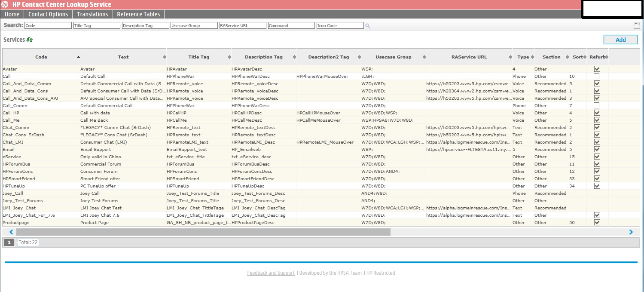Click the HP logo icon
This screenshot has height=292, width=644.
point(5,5)
